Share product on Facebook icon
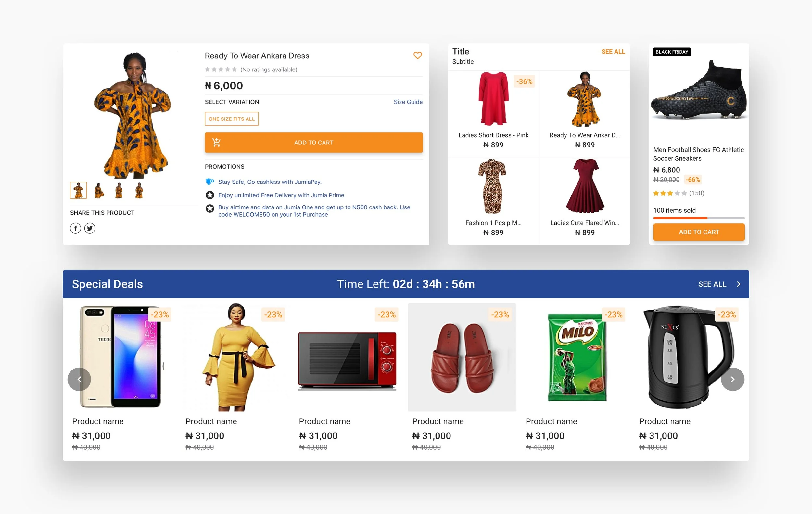This screenshot has height=514, width=812. (x=76, y=228)
